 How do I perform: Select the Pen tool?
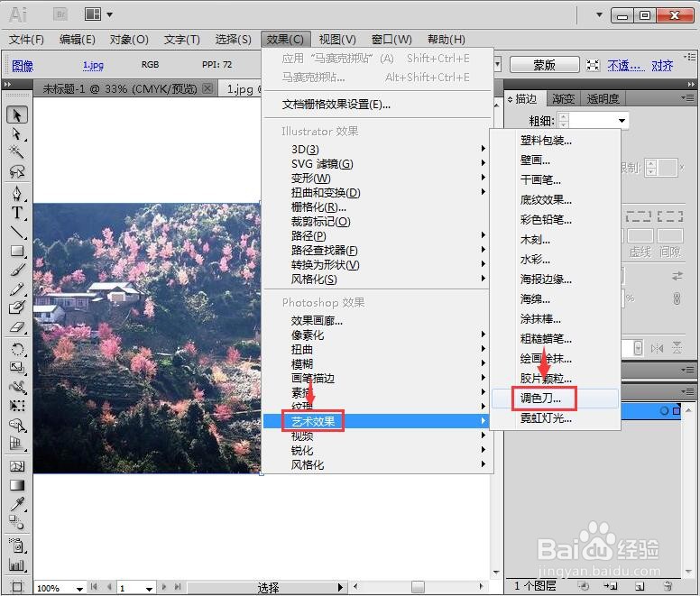(x=17, y=193)
